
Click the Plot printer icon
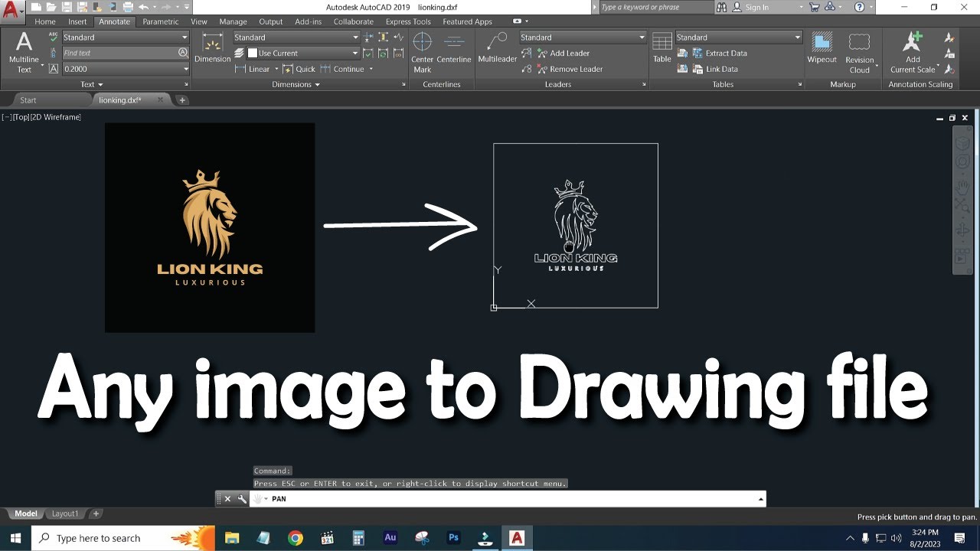[127, 7]
